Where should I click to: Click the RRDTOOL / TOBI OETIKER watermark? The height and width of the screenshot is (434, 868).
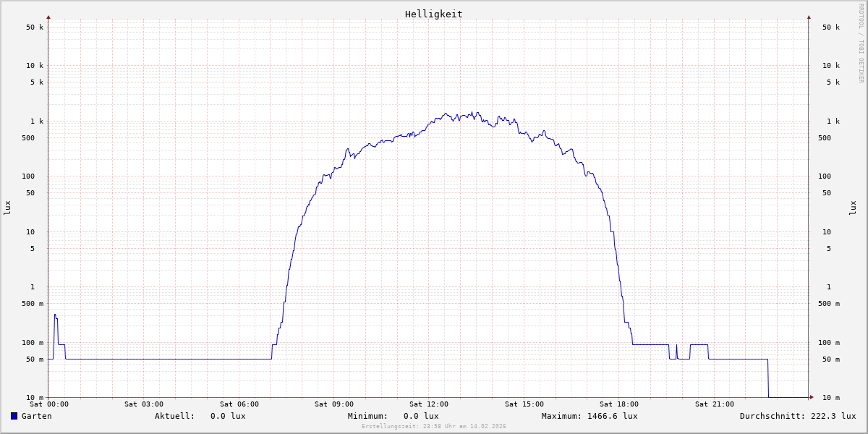tap(861, 43)
